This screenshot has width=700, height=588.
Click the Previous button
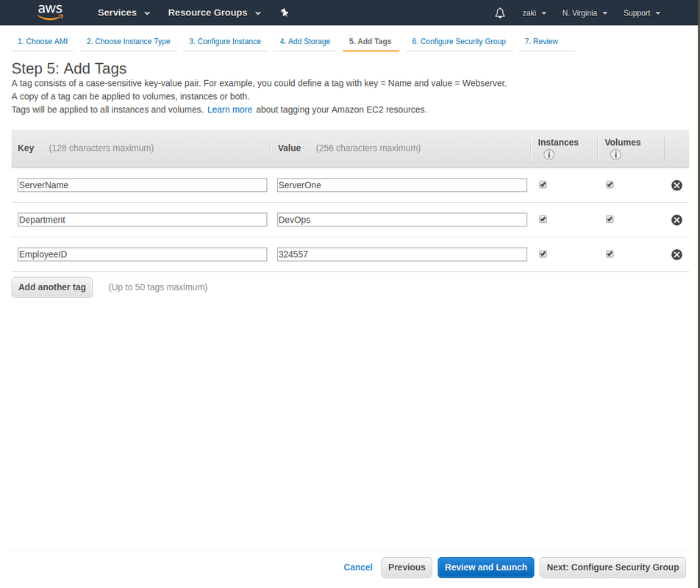point(406,567)
